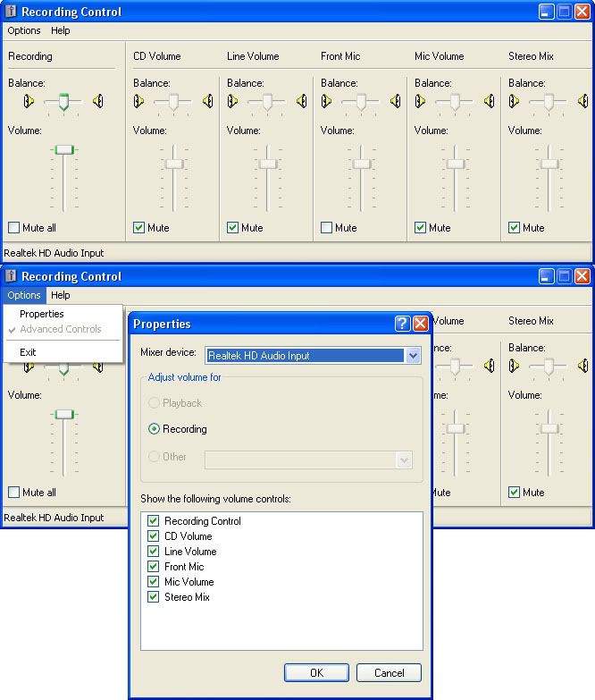
Task: Click left speaker icon under Front Mic balance
Action: coord(326,102)
